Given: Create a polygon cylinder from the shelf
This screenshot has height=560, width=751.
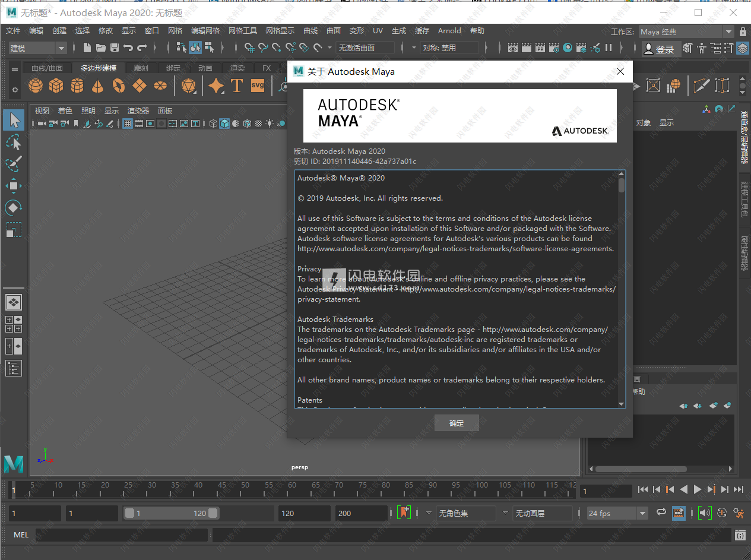Looking at the screenshot, I should coord(77,86).
